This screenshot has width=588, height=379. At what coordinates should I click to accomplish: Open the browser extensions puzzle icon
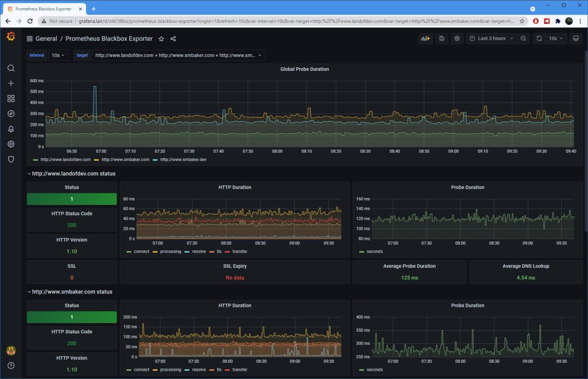pyautogui.click(x=558, y=21)
